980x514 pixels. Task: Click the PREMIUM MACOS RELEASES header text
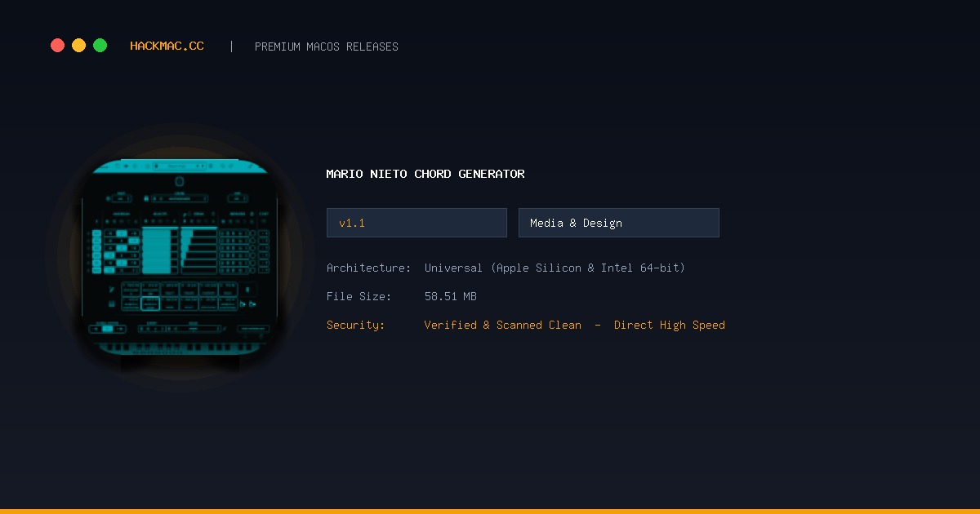click(327, 47)
